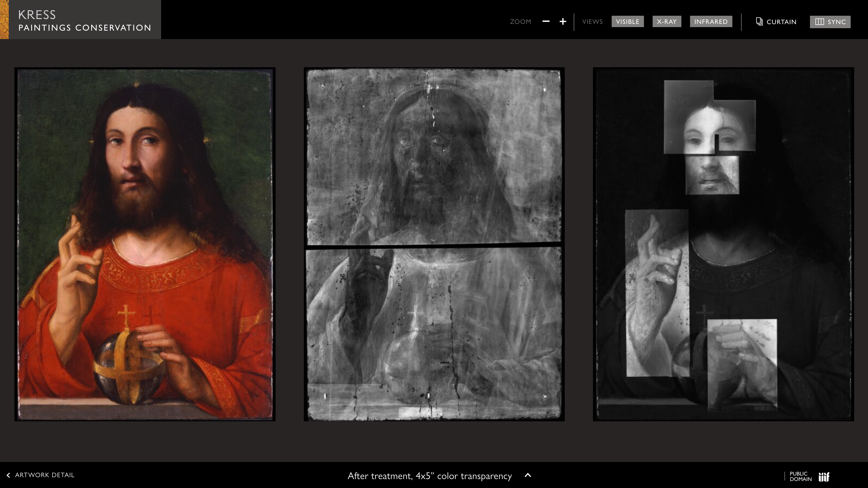Click the back arrow beside Artwork Detail
868x488 pixels.
point(8,475)
